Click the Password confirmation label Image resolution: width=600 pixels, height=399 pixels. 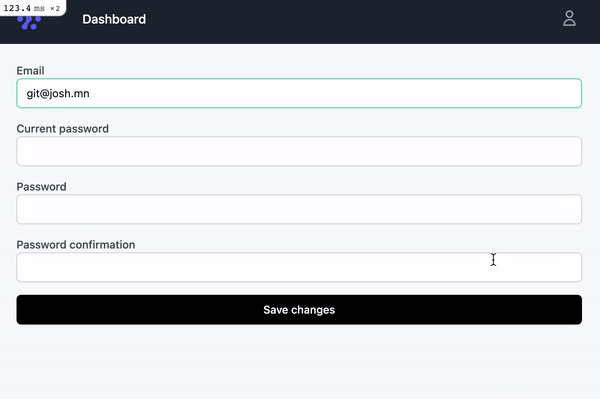(76, 245)
